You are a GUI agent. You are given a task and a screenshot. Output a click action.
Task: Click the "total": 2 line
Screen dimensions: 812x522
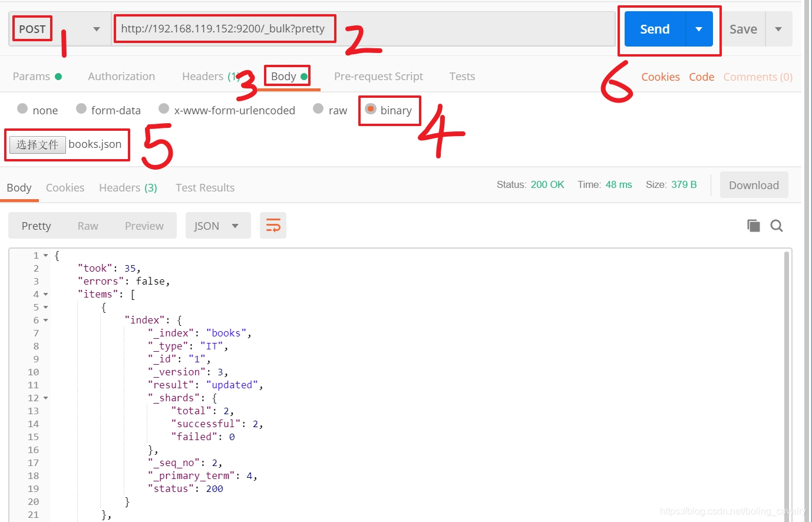tap(203, 411)
